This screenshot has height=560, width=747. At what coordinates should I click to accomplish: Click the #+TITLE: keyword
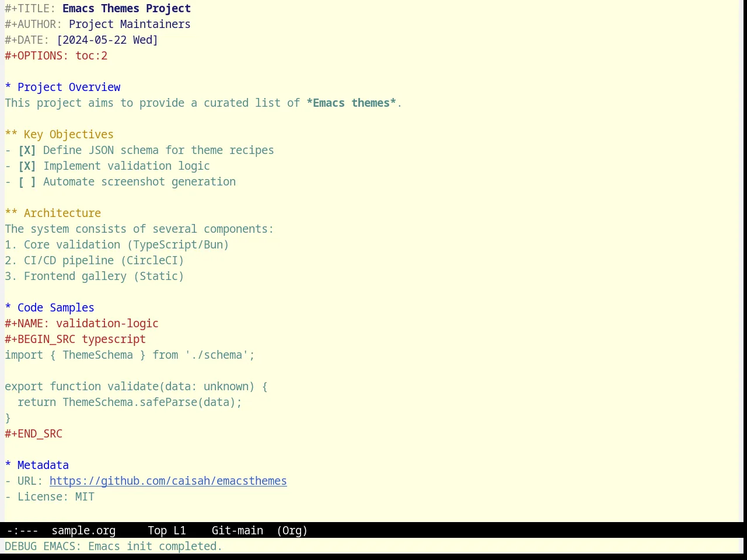point(30,8)
